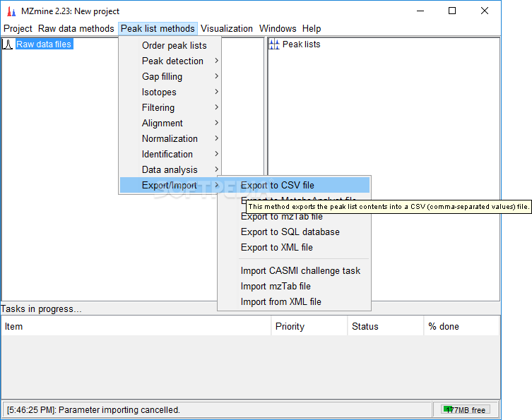
Task: Select the Peak lists tree node
Action: pyautogui.click(x=301, y=44)
